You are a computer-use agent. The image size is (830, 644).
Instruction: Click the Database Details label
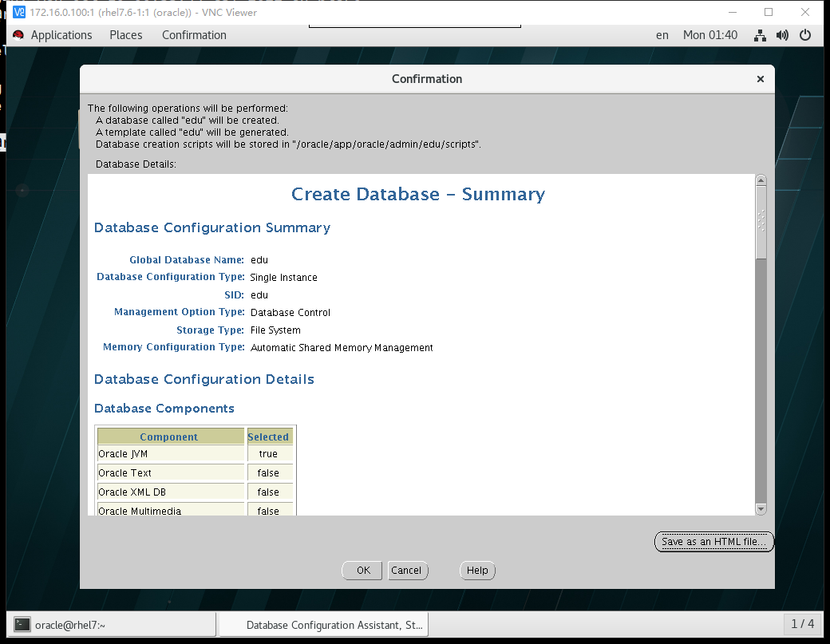point(136,164)
